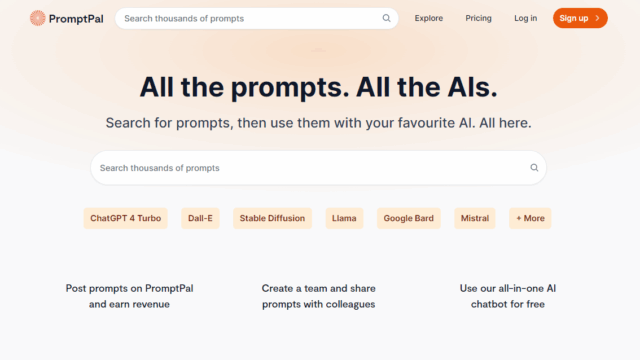Open the Explore menu item
The width and height of the screenshot is (640, 360).
[x=429, y=18]
